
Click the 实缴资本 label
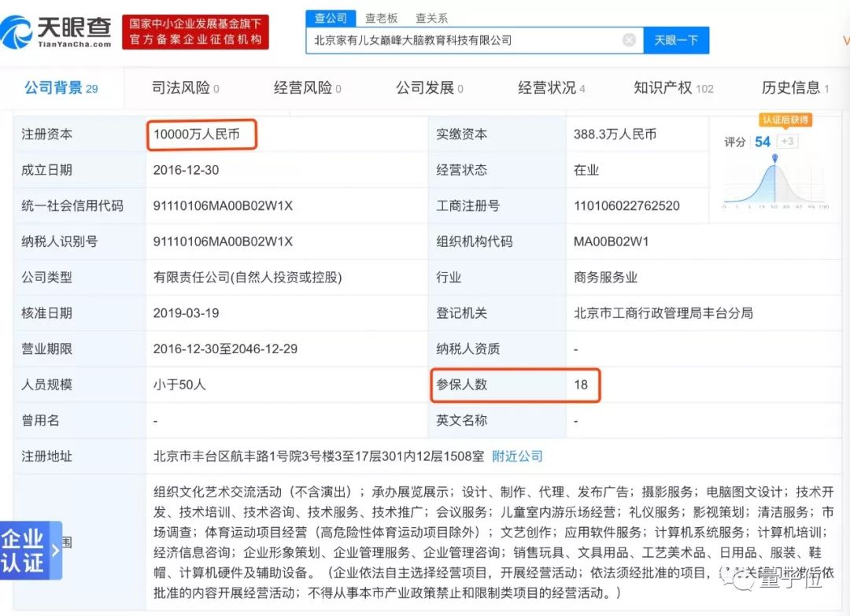pyautogui.click(x=461, y=135)
